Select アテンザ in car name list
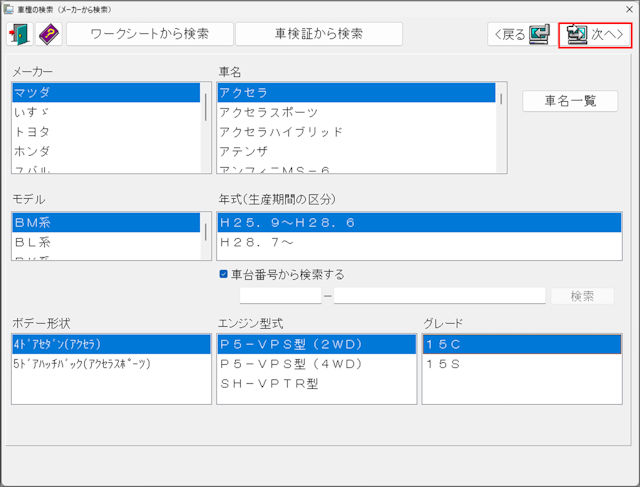 click(x=356, y=151)
